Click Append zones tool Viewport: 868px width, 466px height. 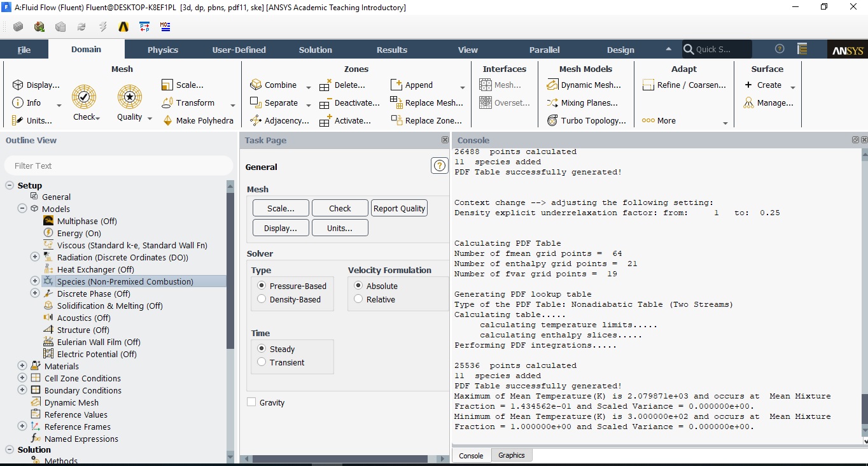pyautogui.click(x=412, y=85)
